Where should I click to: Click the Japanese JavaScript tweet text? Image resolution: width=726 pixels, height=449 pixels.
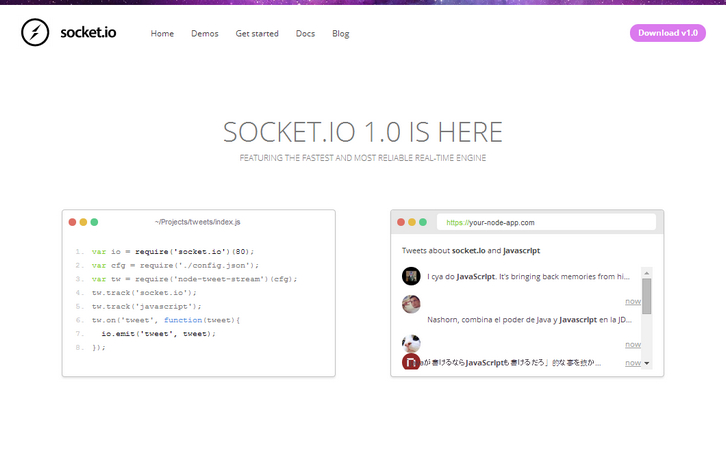coord(509,363)
